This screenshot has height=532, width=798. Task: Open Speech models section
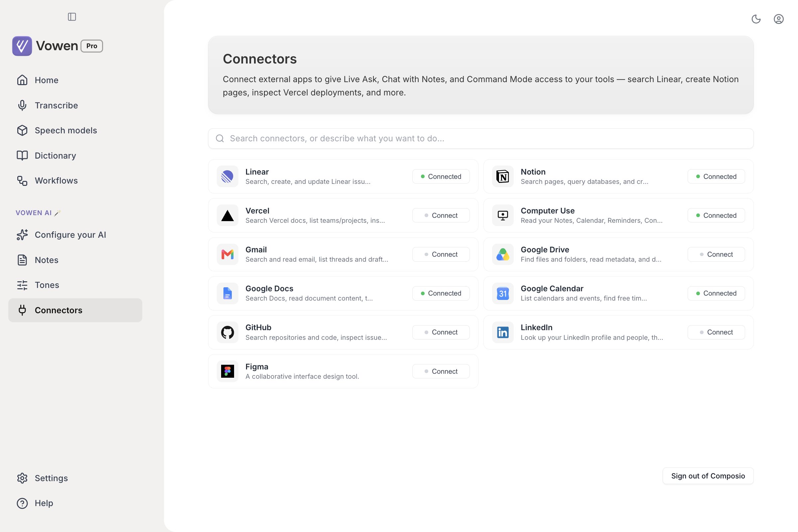coord(75,130)
